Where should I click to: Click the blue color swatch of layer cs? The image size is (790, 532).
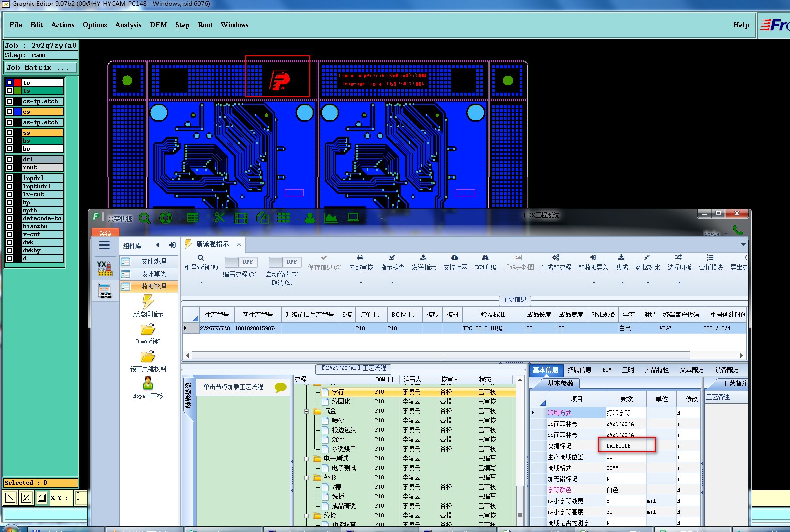point(18,112)
